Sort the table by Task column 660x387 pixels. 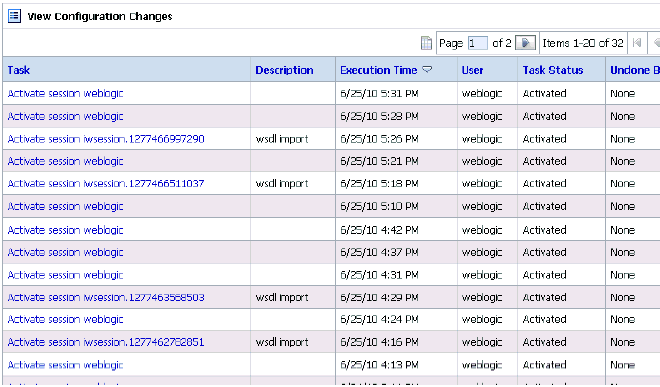tap(19, 70)
